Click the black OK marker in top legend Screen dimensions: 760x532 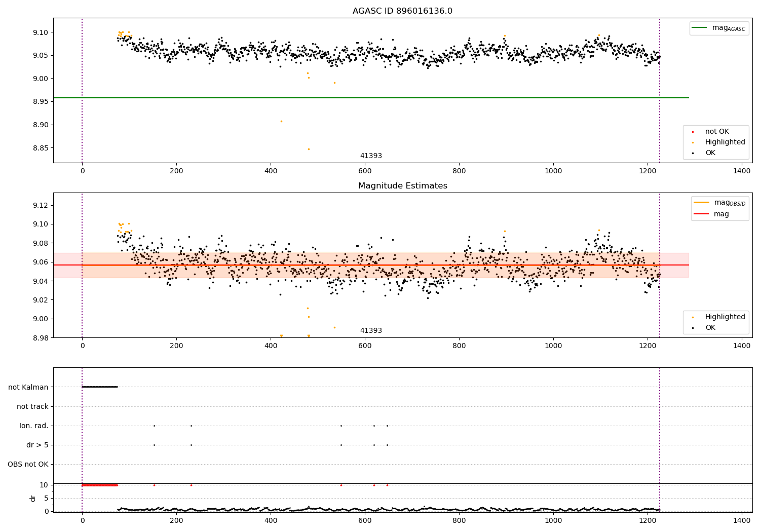click(693, 153)
